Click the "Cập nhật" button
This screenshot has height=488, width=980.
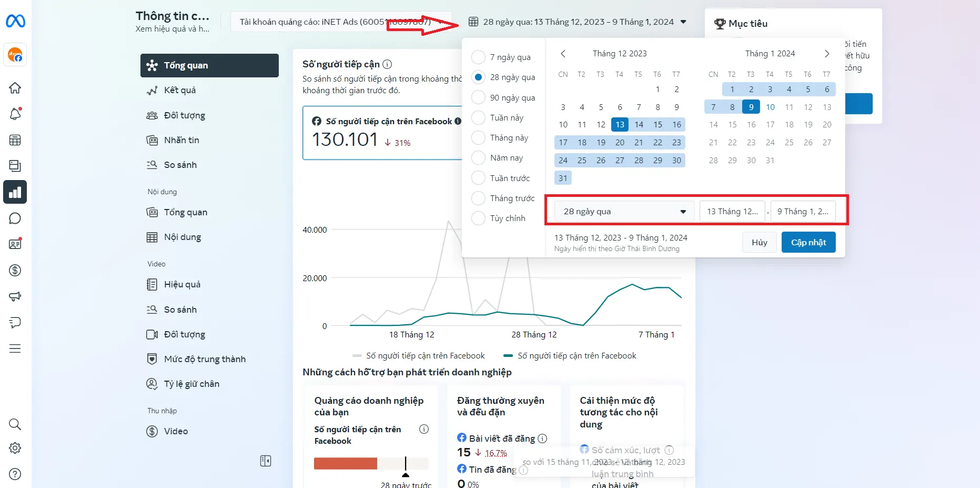(x=808, y=242)
